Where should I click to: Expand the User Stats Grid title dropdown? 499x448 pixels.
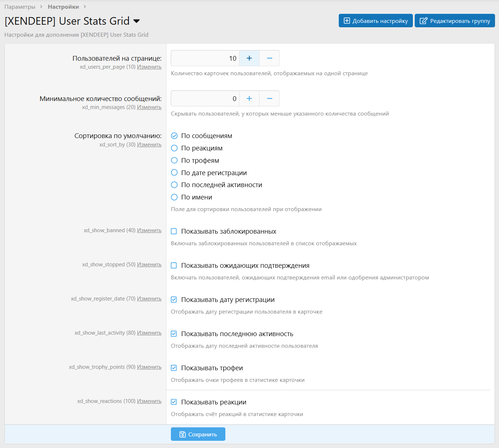tap(137, 21)
